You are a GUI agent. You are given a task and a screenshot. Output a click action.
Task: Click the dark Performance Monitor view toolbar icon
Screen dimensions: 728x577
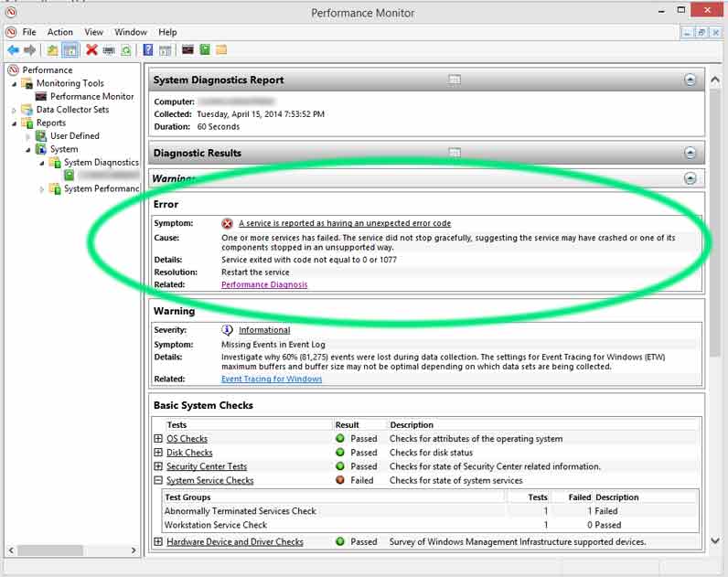[x=187, y=49]
